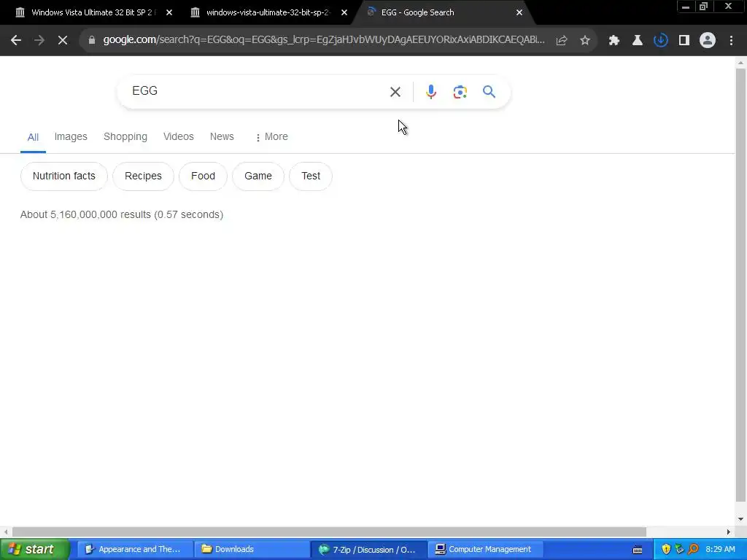Filter by the Recipes chip
Viewport: 747px width, 560px height.
pos(143,176)
